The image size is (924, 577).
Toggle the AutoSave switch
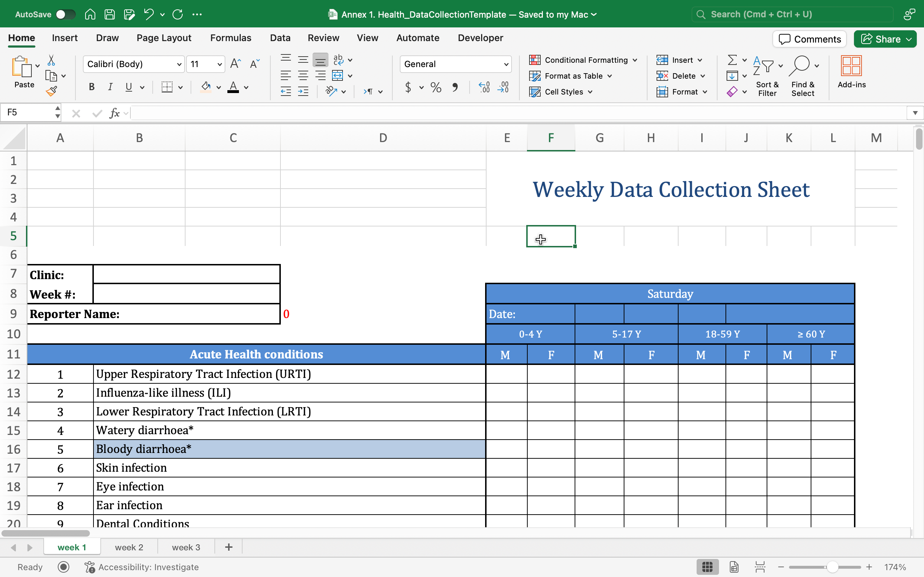coord(65,14)
